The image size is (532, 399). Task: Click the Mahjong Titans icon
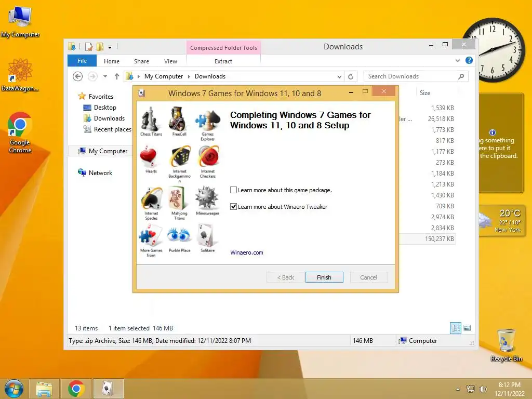click(x=179, y=198)
